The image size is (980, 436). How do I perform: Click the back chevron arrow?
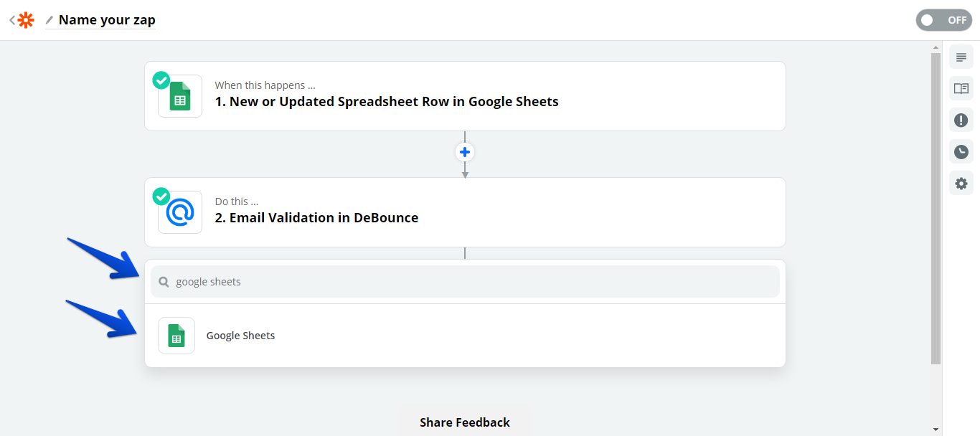12,20
